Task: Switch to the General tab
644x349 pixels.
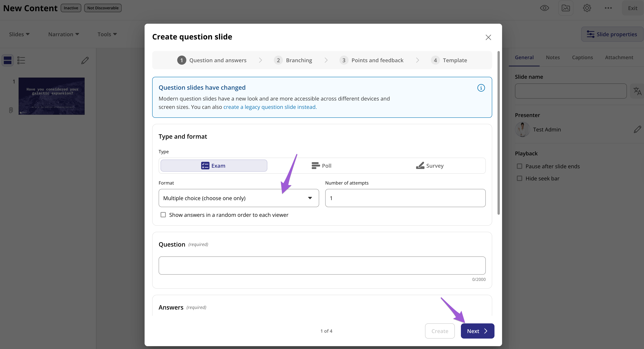Action: (x=524, y=57)
